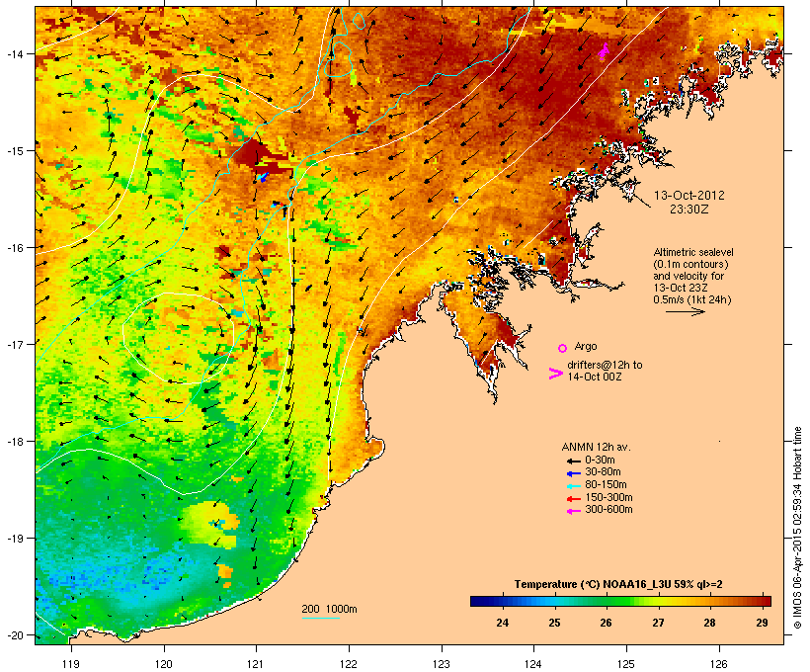Click the colorbar value 26

[606, 623]
